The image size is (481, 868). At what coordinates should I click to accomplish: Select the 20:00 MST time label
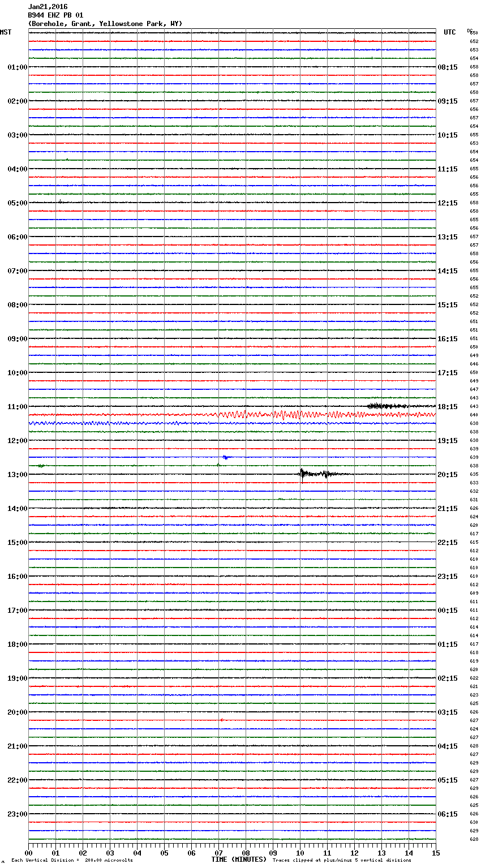coord(18,712)
